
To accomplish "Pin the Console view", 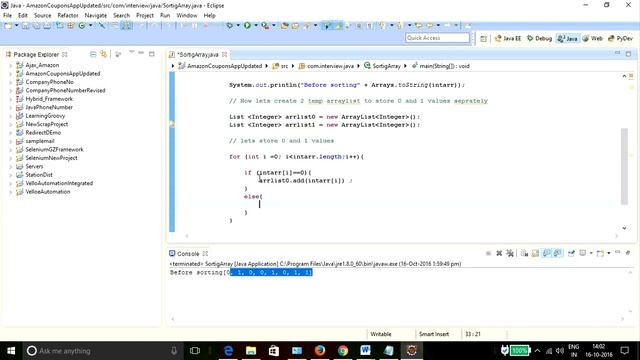I will tap(571, 253).
